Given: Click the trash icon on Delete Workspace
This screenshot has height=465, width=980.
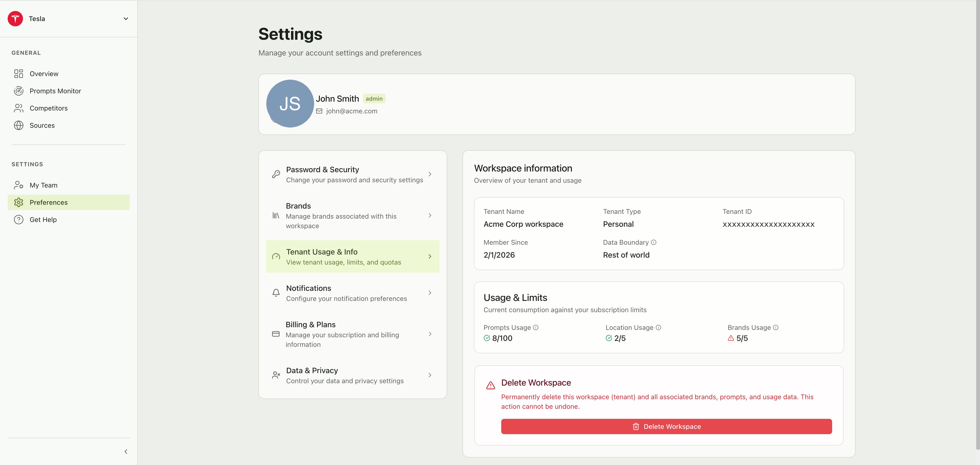Looking at the screenshot, I should [x=636, y=426].
